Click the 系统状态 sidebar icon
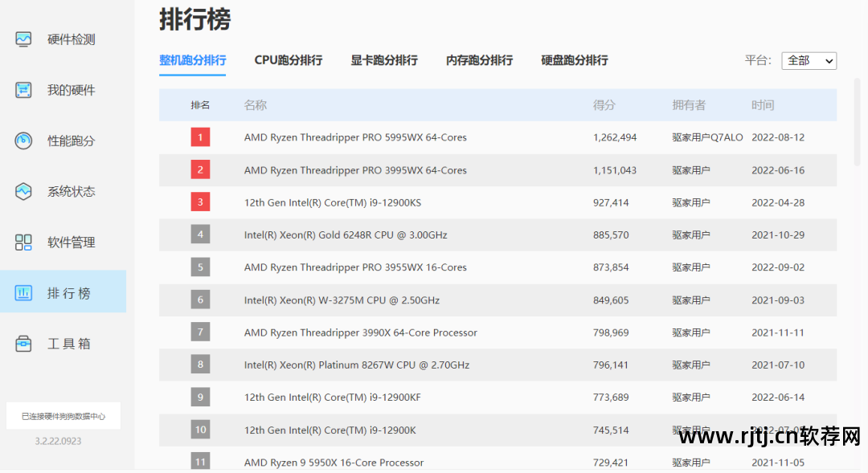The height and width of the screenshot is (473, 868). click(23, 192)
